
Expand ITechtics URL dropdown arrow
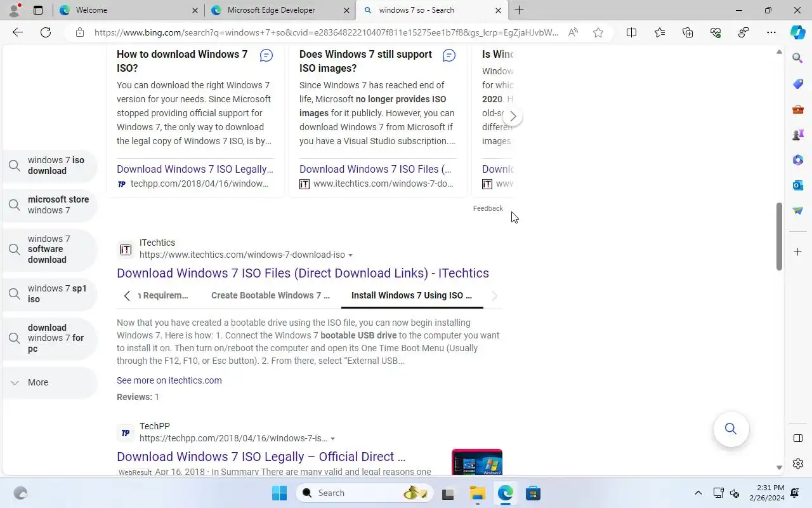point(350,255)
